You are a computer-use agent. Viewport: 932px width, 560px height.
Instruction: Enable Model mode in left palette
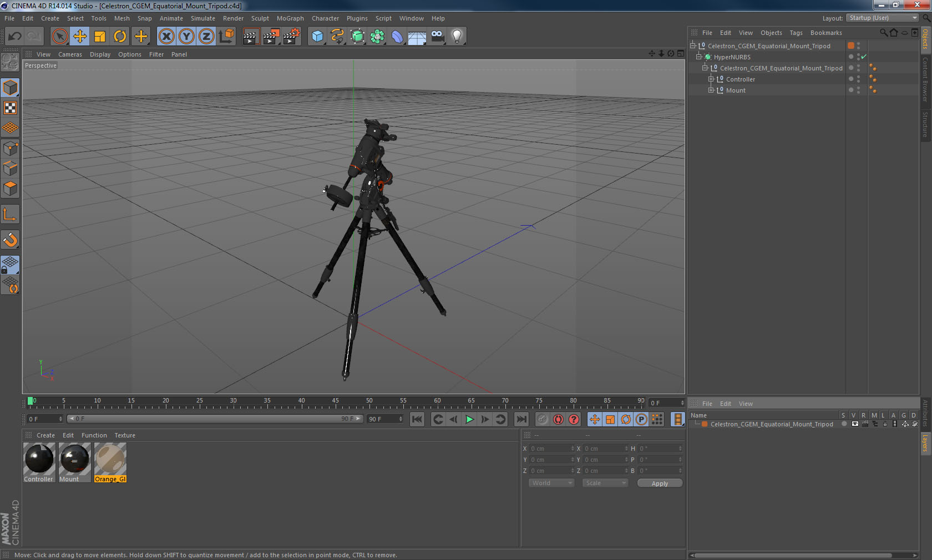click(10, 88)
